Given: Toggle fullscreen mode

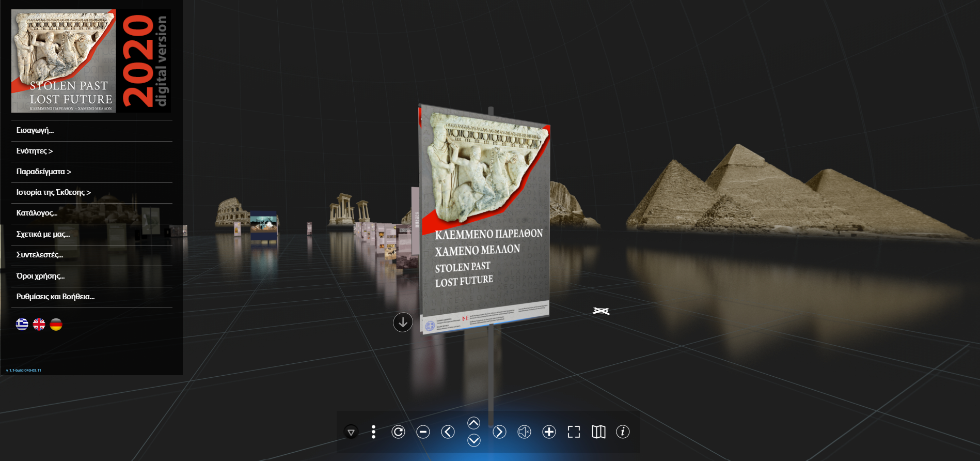Looking at the screenshot, I should (574, 432).
